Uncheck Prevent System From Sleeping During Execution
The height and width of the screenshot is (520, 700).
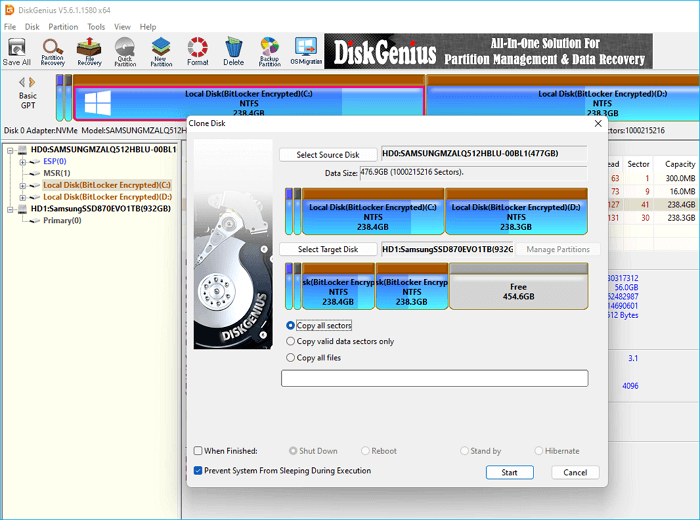(198, 470)
